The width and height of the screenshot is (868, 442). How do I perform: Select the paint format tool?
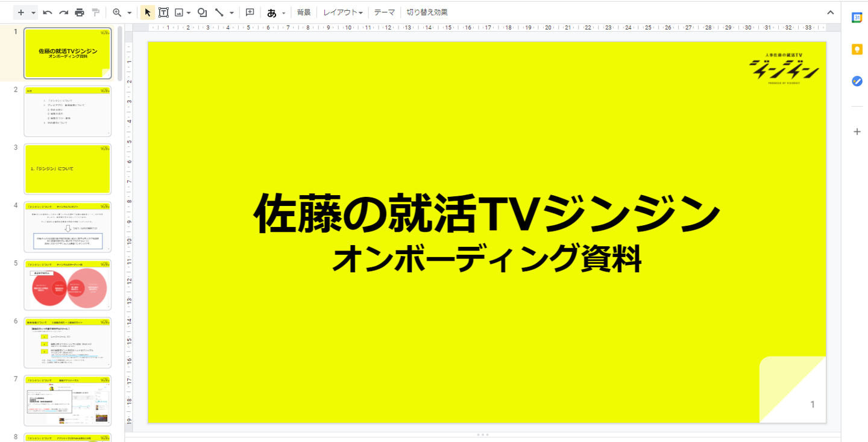coord(95,13)
